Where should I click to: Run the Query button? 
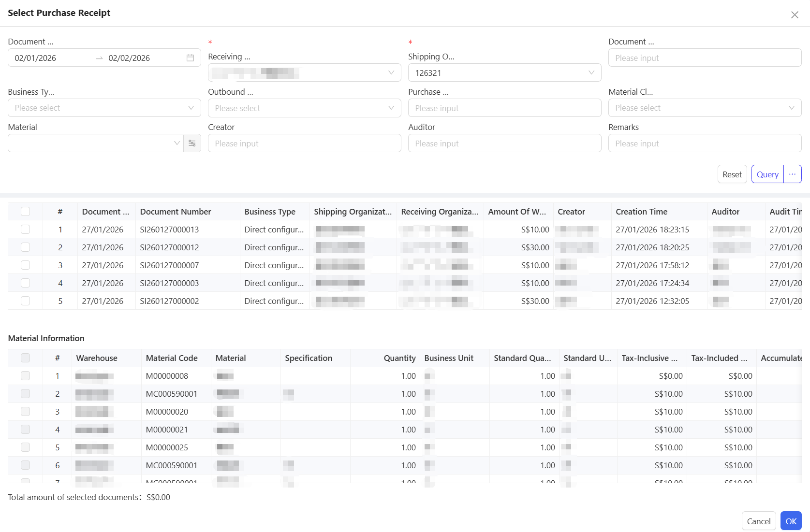click(767, 174)
